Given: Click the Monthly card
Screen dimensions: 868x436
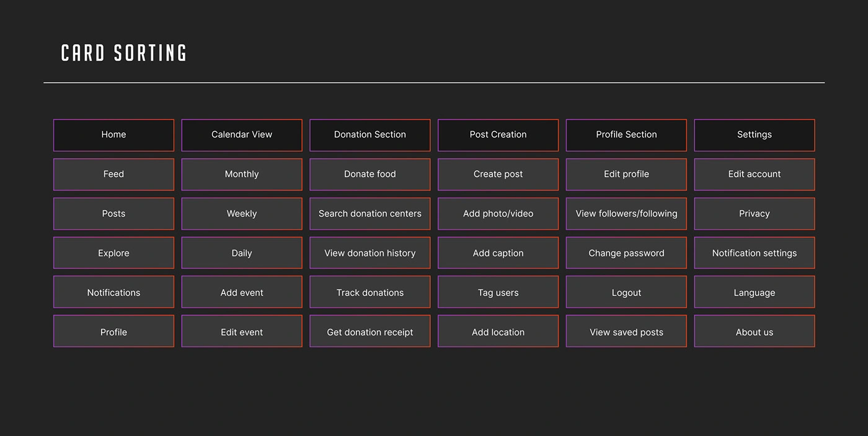Looking at the screenshot, I should point(242,175).
